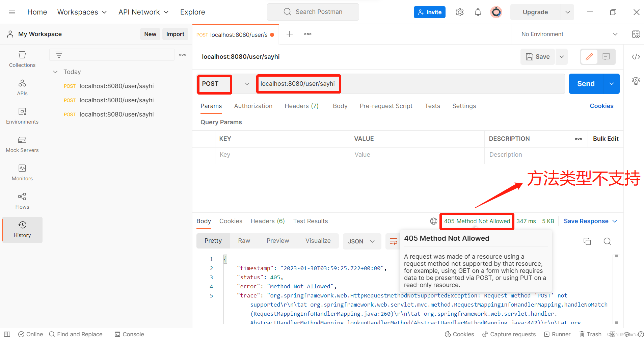Click the Save request button

coord(538,57)
